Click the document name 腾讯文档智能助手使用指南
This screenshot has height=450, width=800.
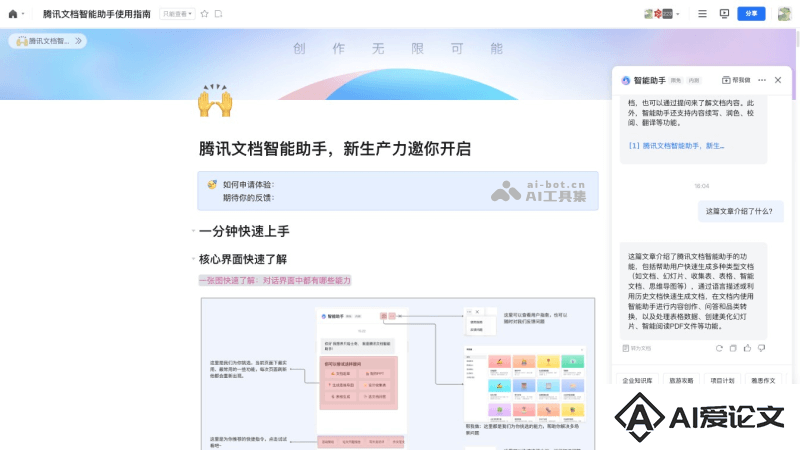coord(96,14)
